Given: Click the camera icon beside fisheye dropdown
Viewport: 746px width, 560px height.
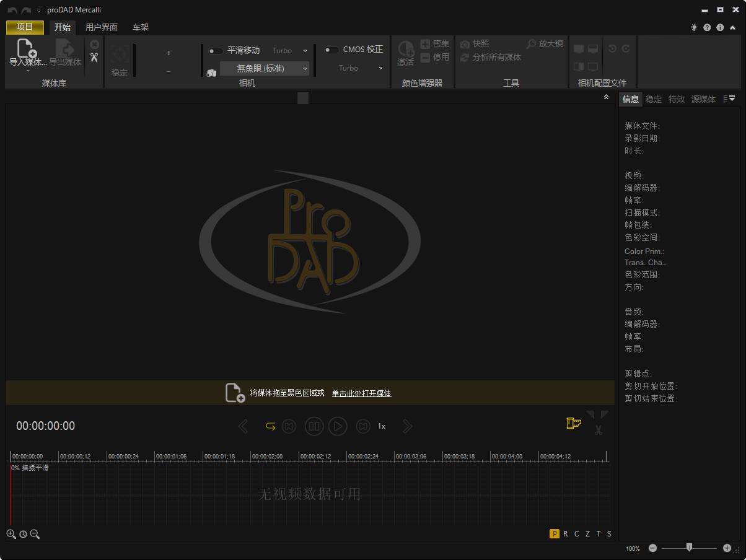Looking at the screenshot, I should point(211,72).
